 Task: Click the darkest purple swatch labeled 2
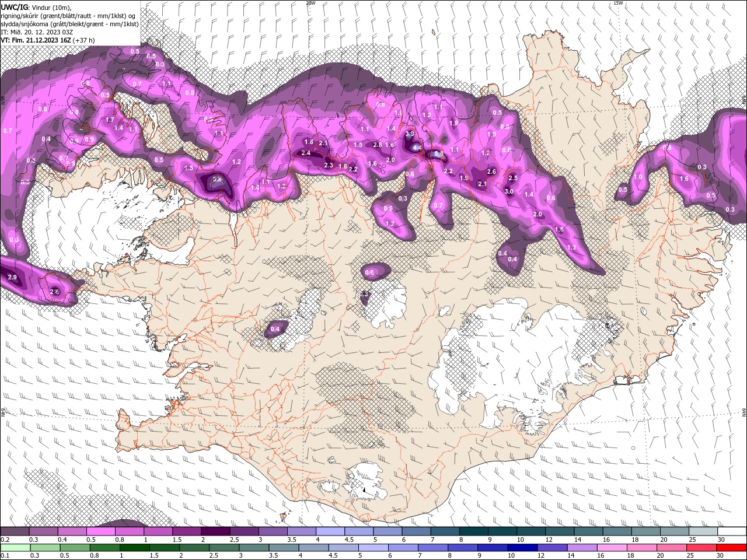(215, 531)
